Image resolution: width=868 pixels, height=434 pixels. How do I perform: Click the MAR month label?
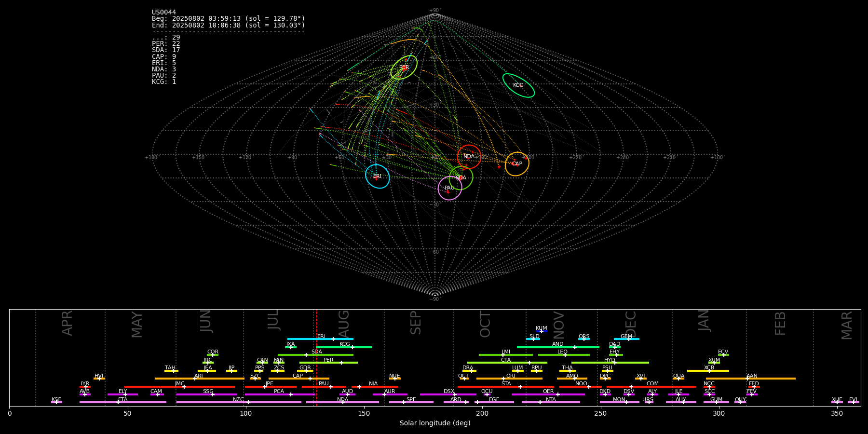847,325
